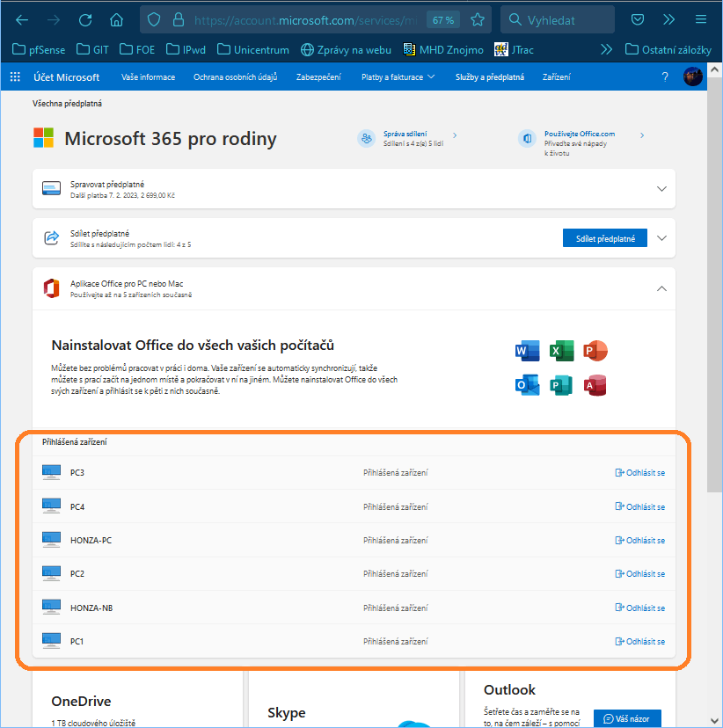Click the shield tracking protection icon
This screenshot has width=723, height=728.
(154, 20)
